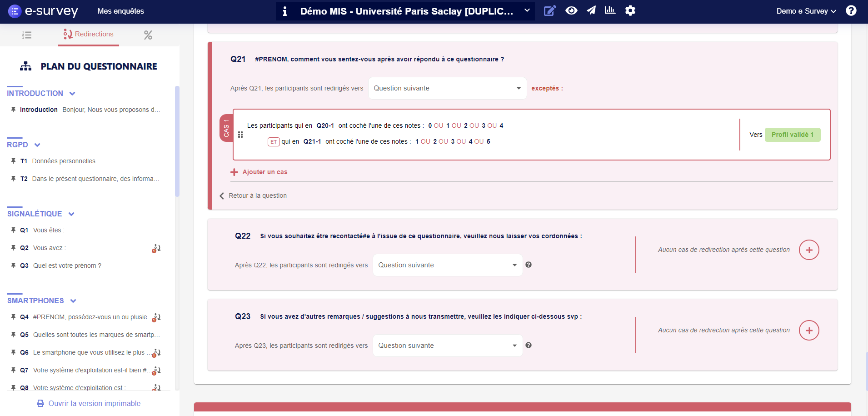Click 'Ajouter un cas' under Q21

[x=259, y=172]
